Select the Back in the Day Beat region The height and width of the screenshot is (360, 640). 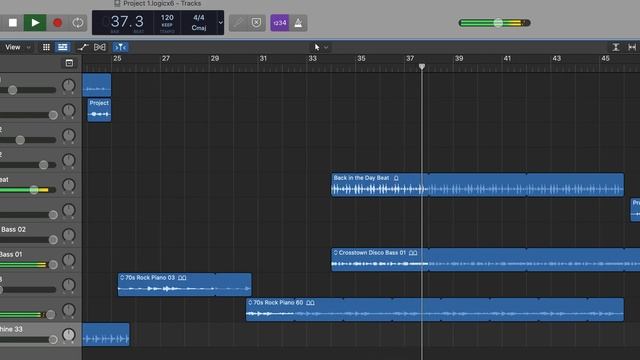[x=478, y=185]
